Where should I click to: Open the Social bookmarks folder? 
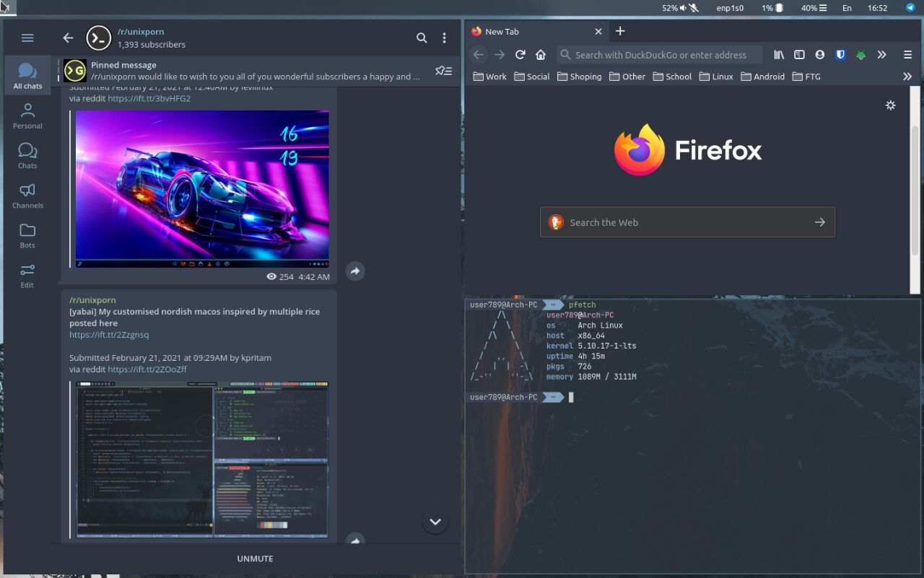click(531, 76)
